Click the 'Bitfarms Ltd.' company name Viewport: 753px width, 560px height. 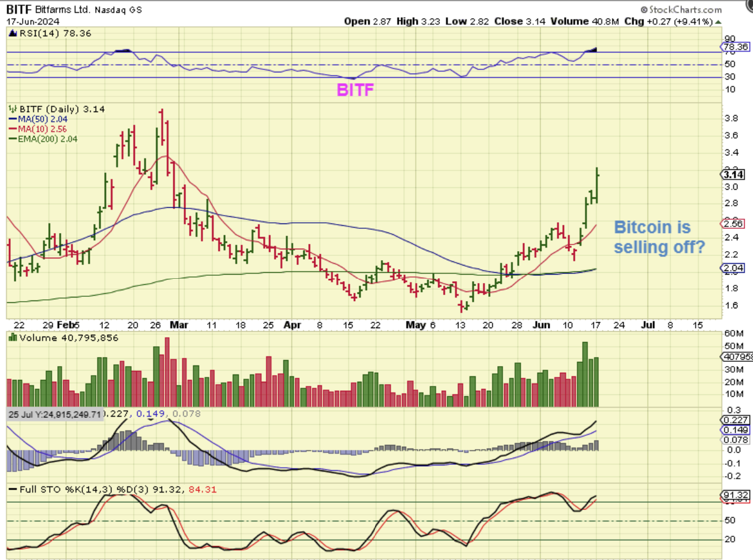tap(62, 10)
